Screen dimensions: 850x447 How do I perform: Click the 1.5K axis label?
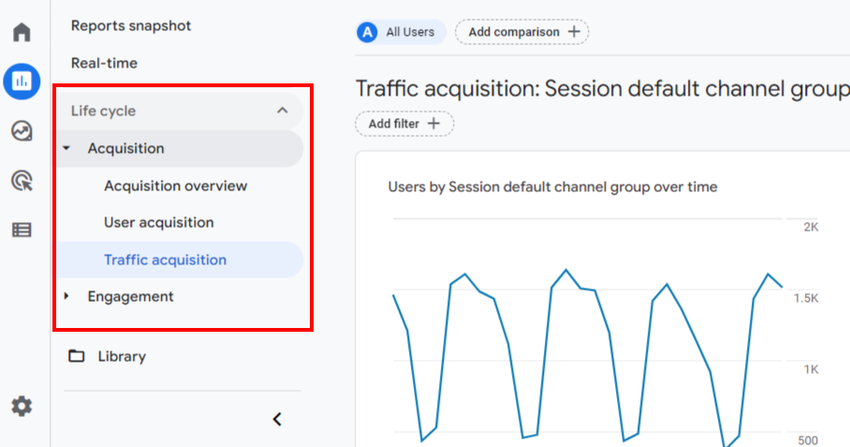pos(806,298)
